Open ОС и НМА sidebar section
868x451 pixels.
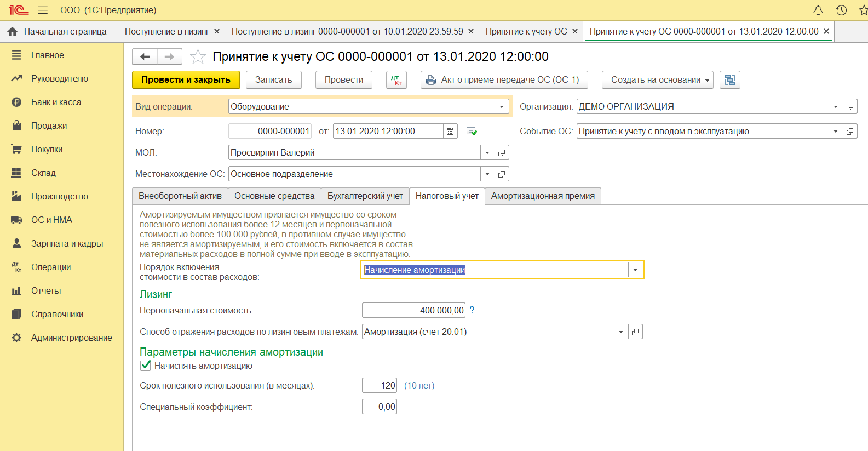coord(51,220)
